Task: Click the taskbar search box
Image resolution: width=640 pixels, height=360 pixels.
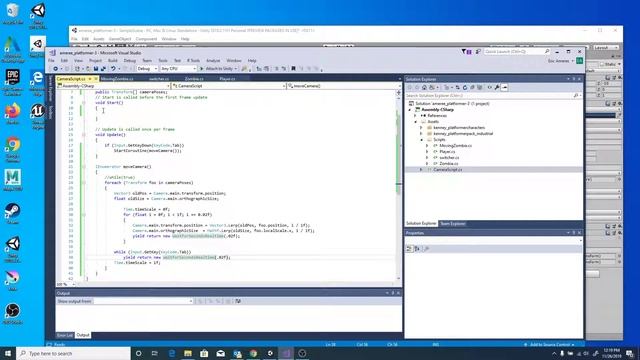Action: [73, 353]
